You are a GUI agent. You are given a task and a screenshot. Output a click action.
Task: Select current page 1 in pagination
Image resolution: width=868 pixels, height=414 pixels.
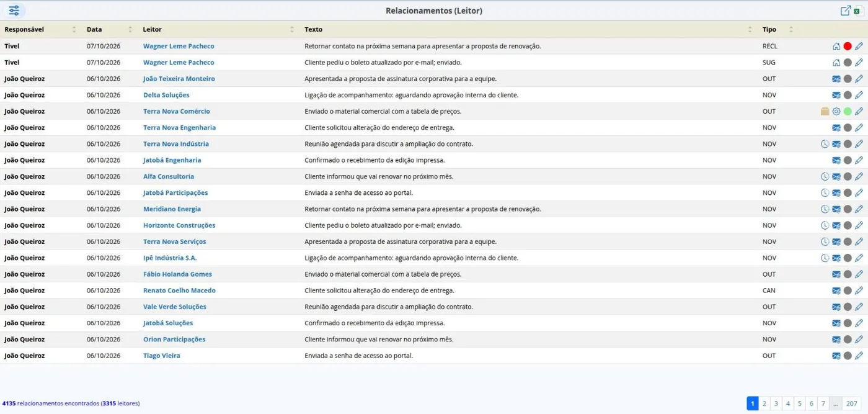click(x=752, y=403)
